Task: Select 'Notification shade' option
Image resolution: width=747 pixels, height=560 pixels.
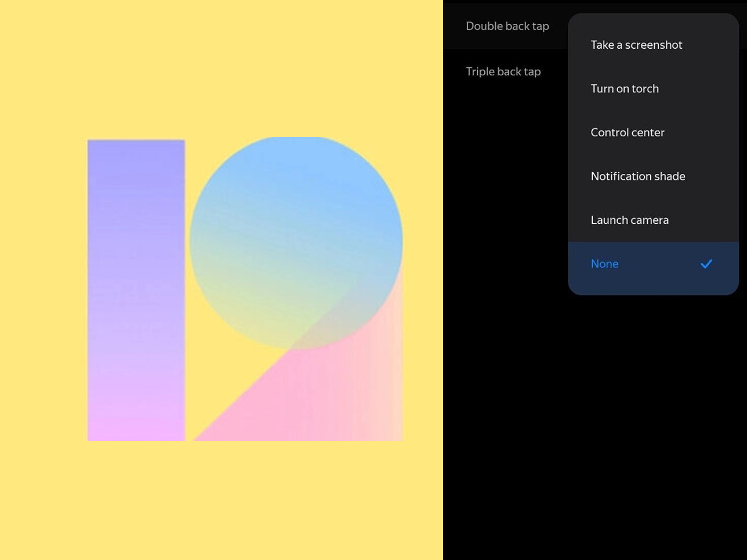Action: click(x=653, y=176)
